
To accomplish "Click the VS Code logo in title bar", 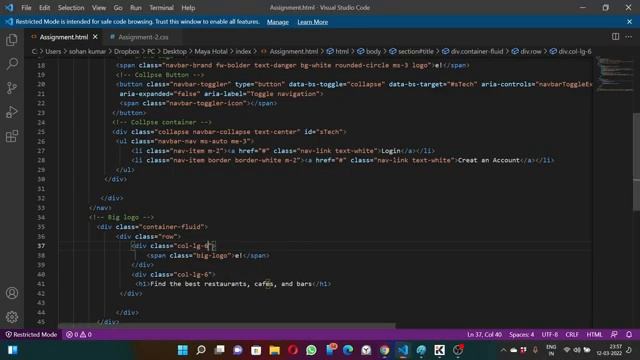I will tap(9, 7).
